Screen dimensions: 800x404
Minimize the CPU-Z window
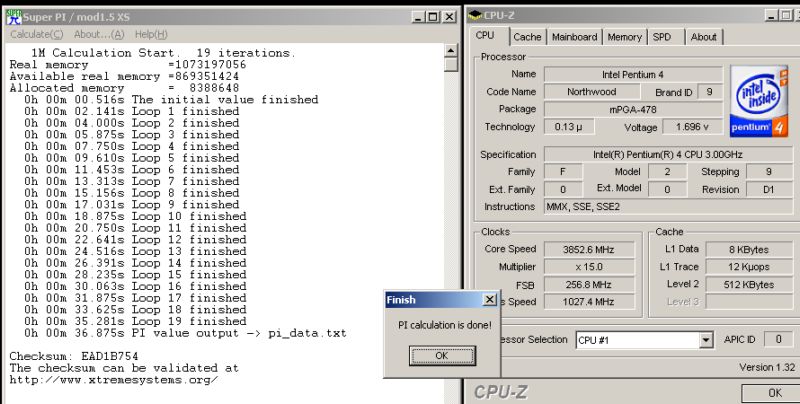tap(773, 16)
